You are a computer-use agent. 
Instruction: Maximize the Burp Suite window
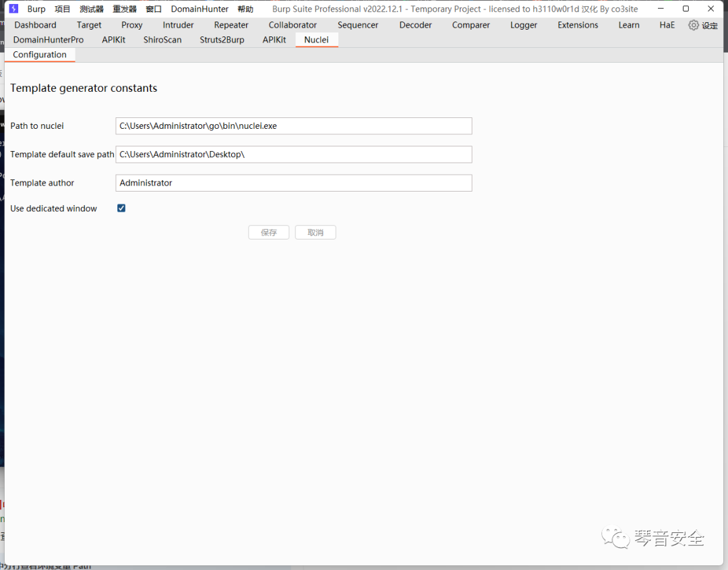pos(686,8)
